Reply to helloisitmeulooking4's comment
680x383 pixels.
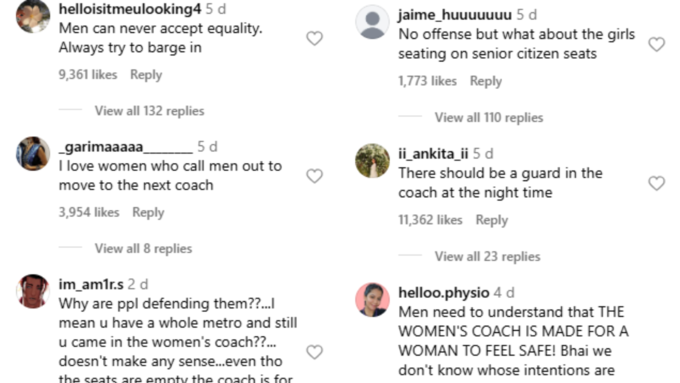tap(146, 75)
